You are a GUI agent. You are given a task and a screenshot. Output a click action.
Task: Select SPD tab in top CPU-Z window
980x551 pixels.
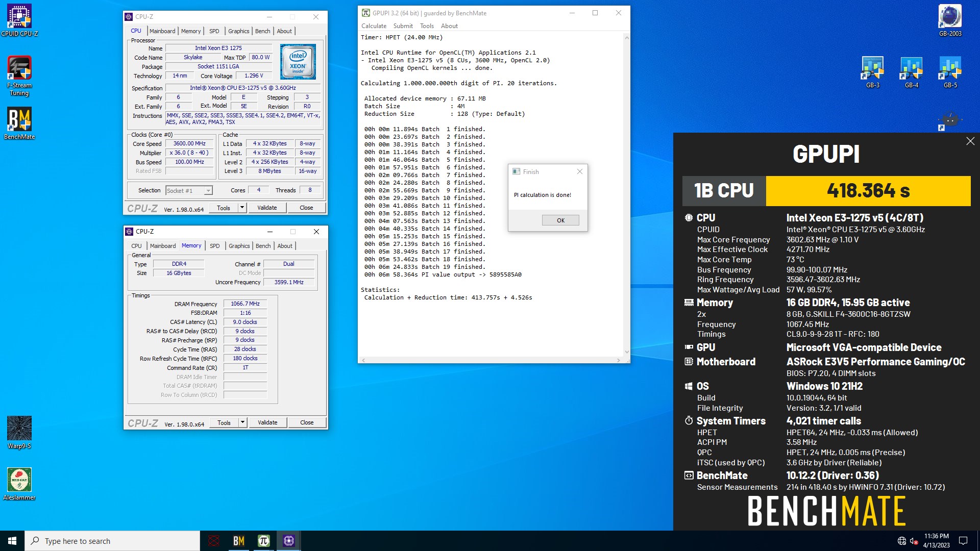tap(214, 31)
